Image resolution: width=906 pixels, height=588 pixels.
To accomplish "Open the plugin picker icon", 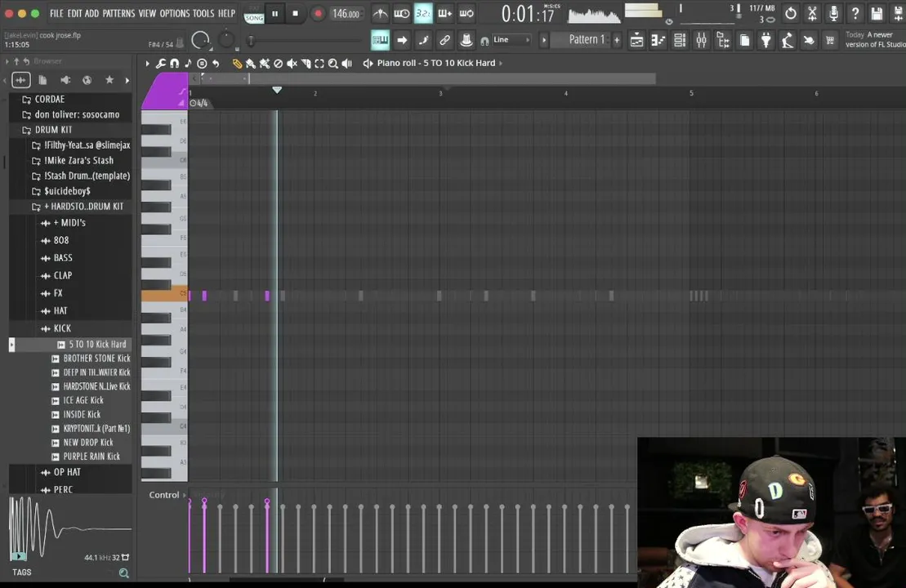I will 766,40.
